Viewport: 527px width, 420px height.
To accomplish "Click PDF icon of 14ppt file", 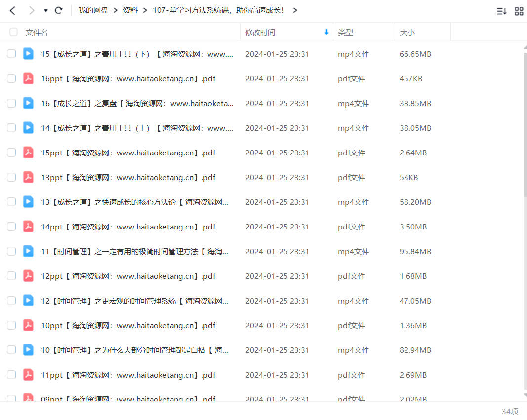I will 28,227.
